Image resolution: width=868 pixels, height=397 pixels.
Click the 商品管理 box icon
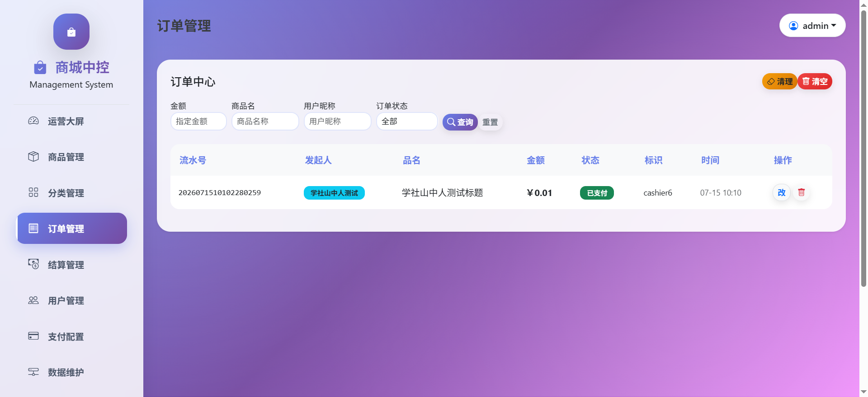pos(33,156)
